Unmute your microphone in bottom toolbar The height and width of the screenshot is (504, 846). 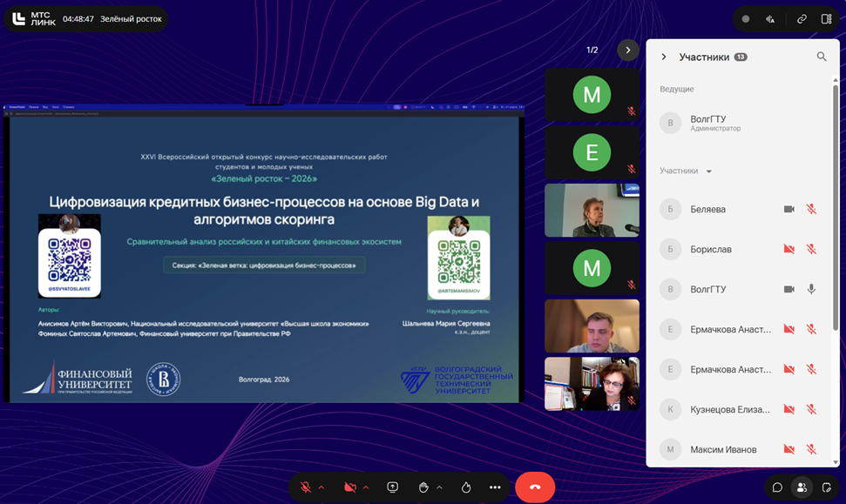pos(306,487)
